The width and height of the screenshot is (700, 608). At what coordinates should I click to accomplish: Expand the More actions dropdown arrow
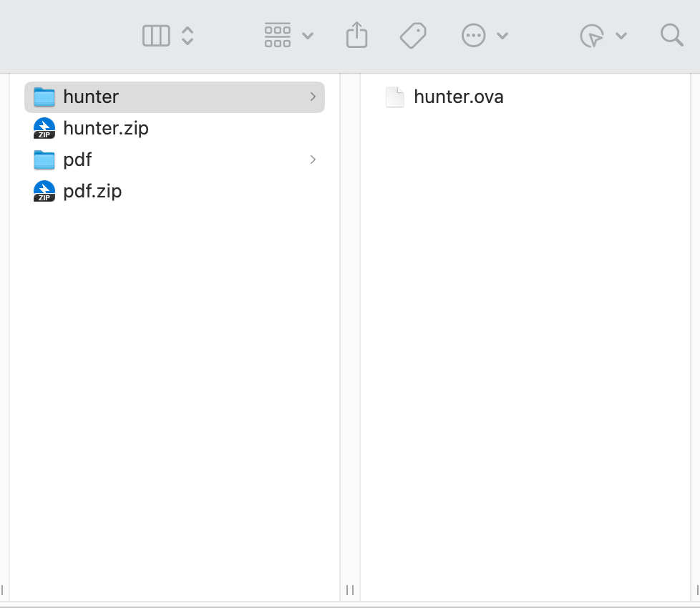click(502, 36)
